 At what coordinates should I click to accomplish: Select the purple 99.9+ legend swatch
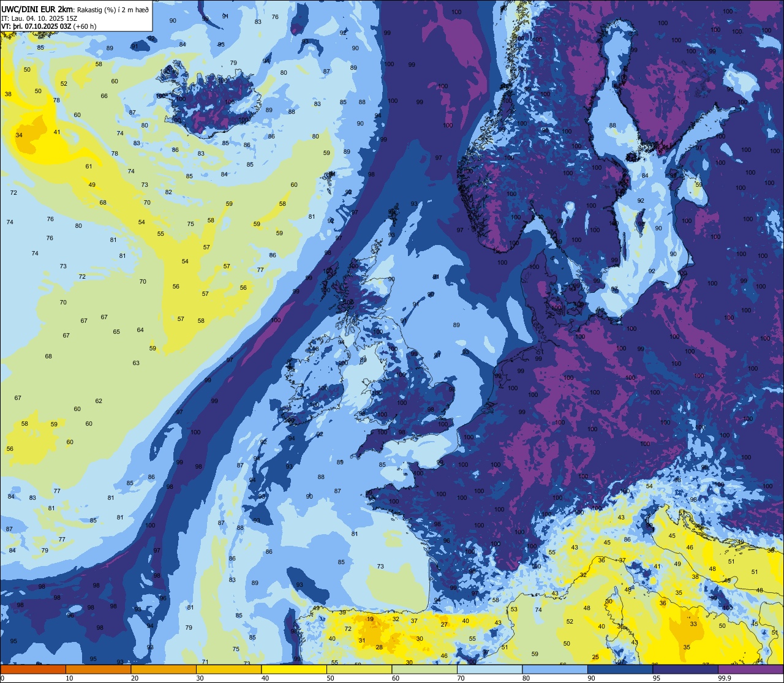pos(750,669)
